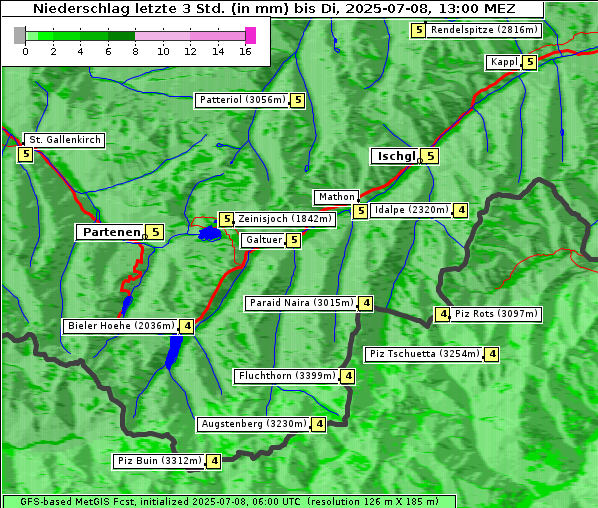598x508 pixels.
Task: Click precipitation value beside Rendelspitze
Action: point(418,31)
